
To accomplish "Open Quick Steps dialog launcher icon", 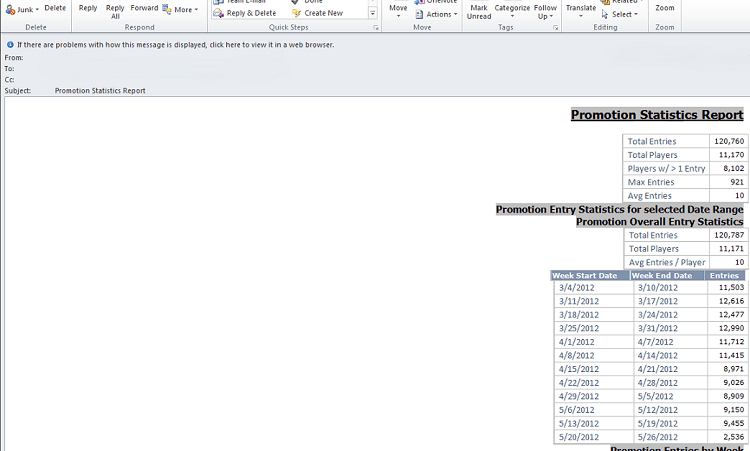I will tap(375, 28).
